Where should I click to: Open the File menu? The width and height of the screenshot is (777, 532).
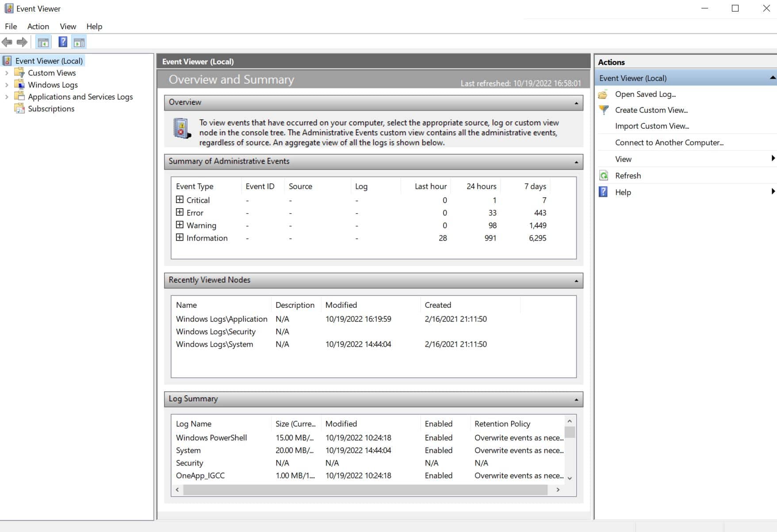click(x=11, y=27)
